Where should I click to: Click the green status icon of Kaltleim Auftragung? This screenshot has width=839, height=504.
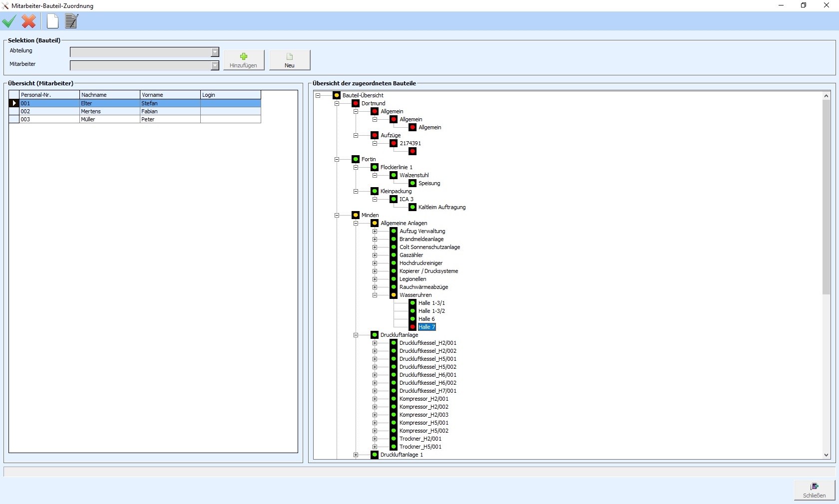413,207
